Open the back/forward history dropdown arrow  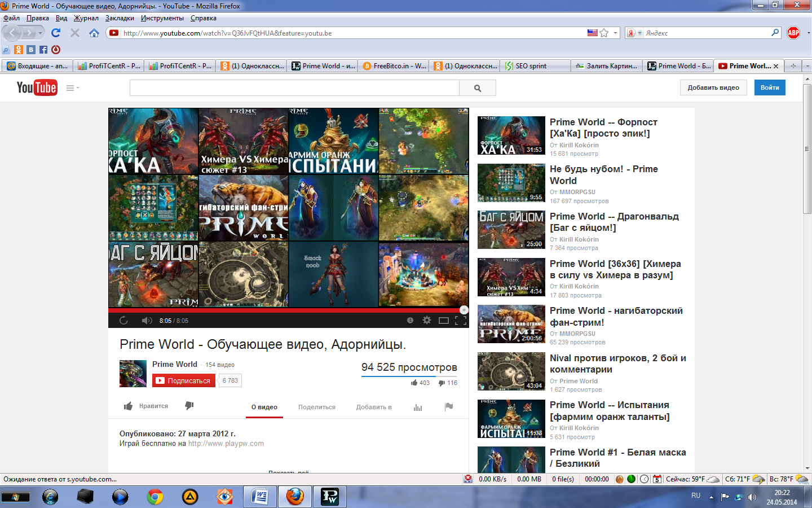click(40, 33)
